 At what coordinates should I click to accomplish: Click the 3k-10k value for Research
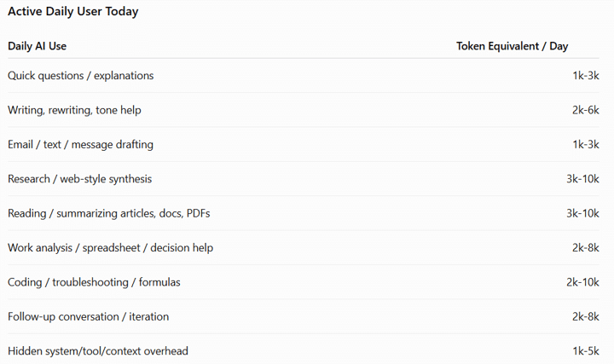[x=582, y=179]
